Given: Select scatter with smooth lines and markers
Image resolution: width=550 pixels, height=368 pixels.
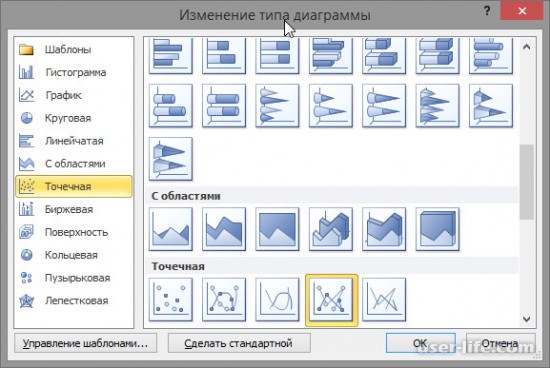Looking at the screenshot, I should pyautogui.click(x=224, y=300).
